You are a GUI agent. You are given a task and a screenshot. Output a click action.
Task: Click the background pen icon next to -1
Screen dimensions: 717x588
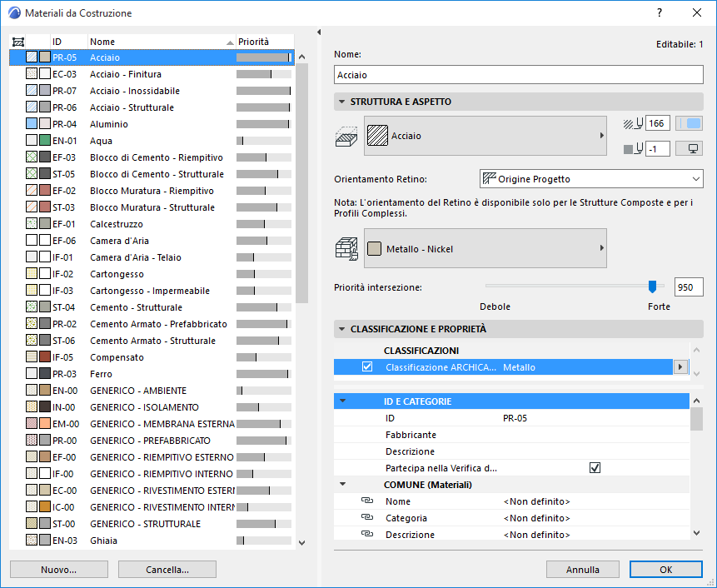pos(634,148)
